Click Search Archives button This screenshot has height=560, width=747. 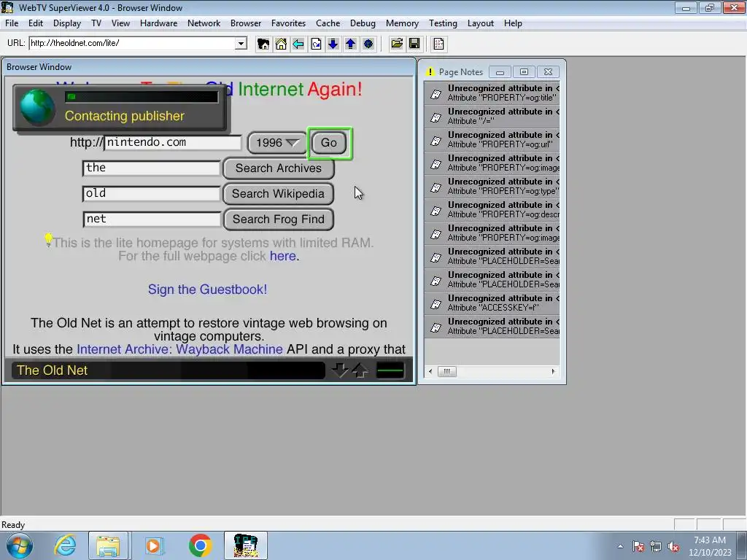(x=278, y=168)
